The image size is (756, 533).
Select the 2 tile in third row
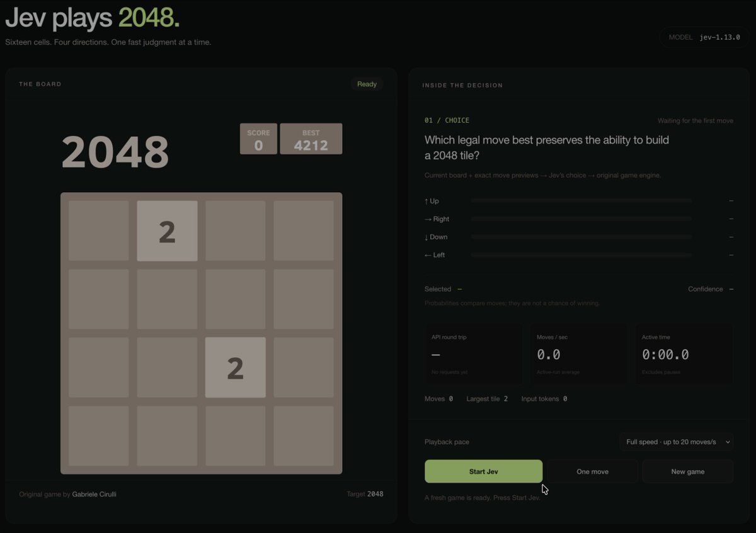tap(235, 367)
